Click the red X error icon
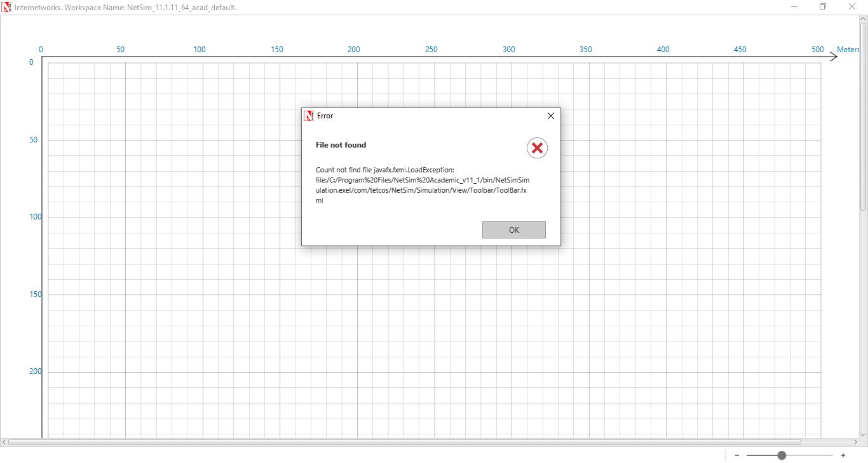This screenshot has width=868, height=463. click(537, 148)
